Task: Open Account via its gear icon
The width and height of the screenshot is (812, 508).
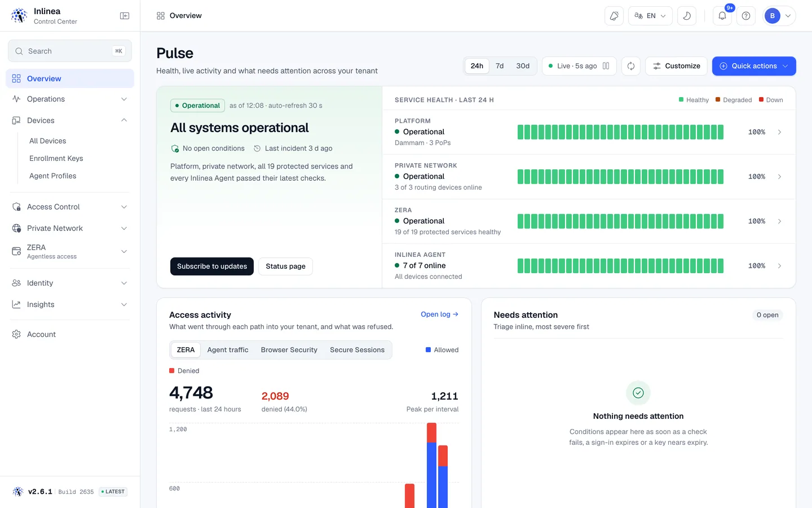Action: coord(16,334)
